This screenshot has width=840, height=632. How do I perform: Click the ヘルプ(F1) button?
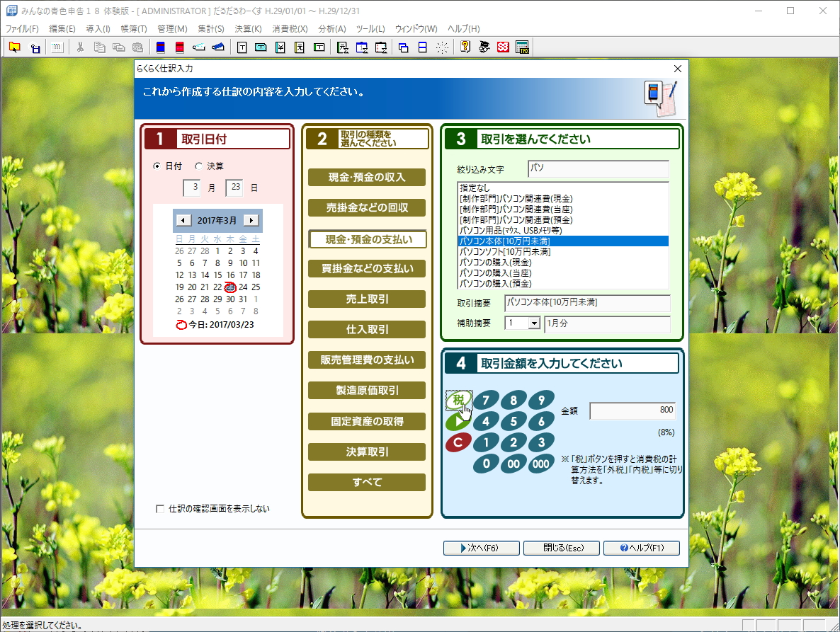(x=642, y=548)
